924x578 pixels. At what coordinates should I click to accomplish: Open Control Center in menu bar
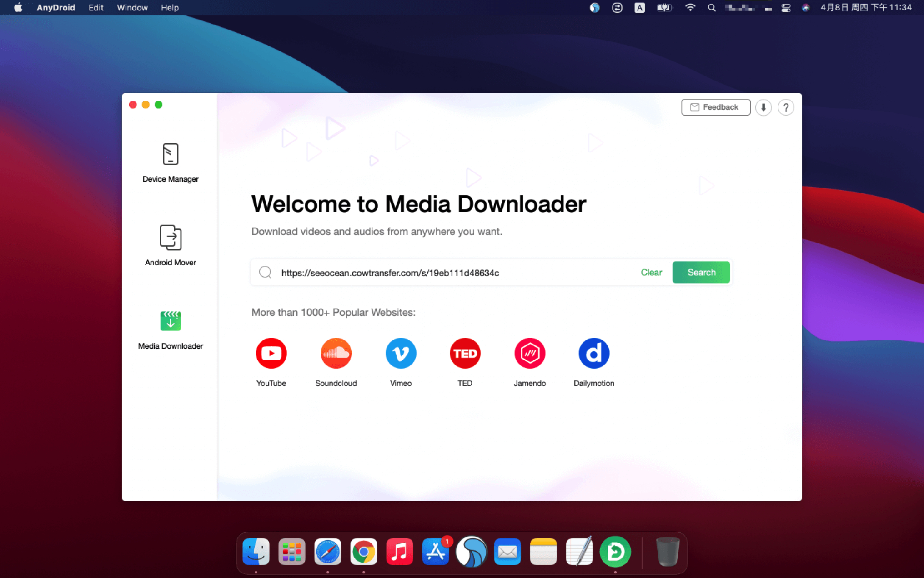[786, 7]
